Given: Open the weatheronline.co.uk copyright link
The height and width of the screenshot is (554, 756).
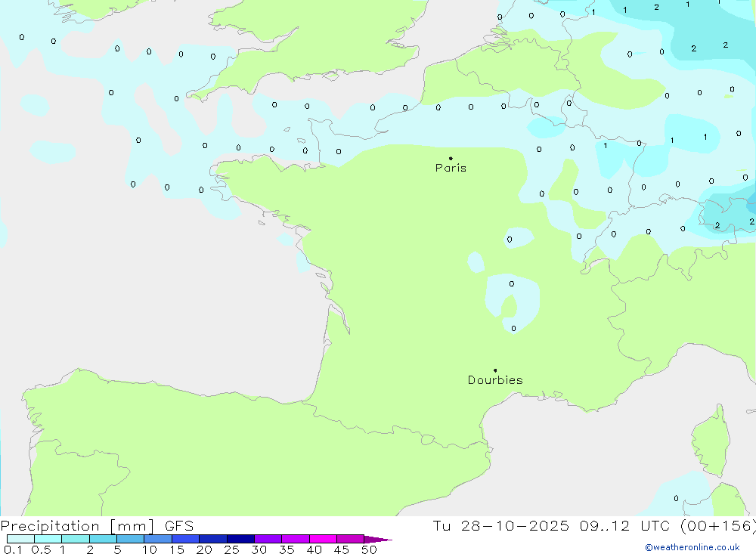Looking at the screenshot, I should pos(692,547).
